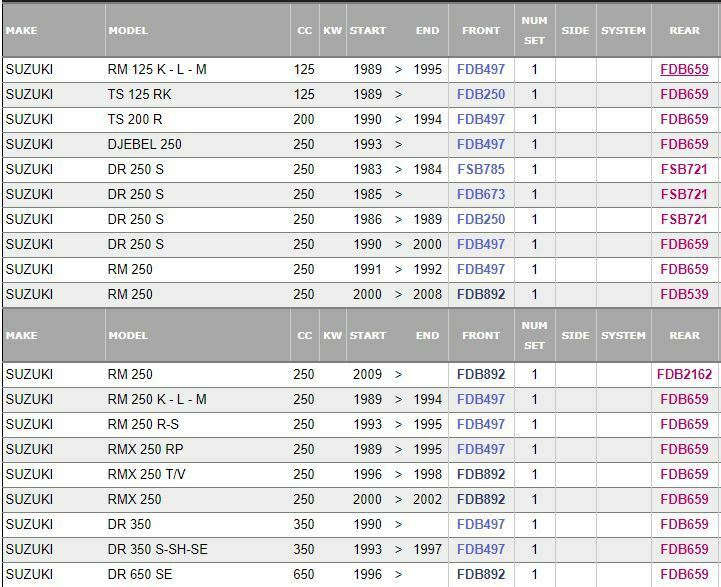Open rear pad FDB659 for RMX 250 T/V

click(x=684, y=474)
